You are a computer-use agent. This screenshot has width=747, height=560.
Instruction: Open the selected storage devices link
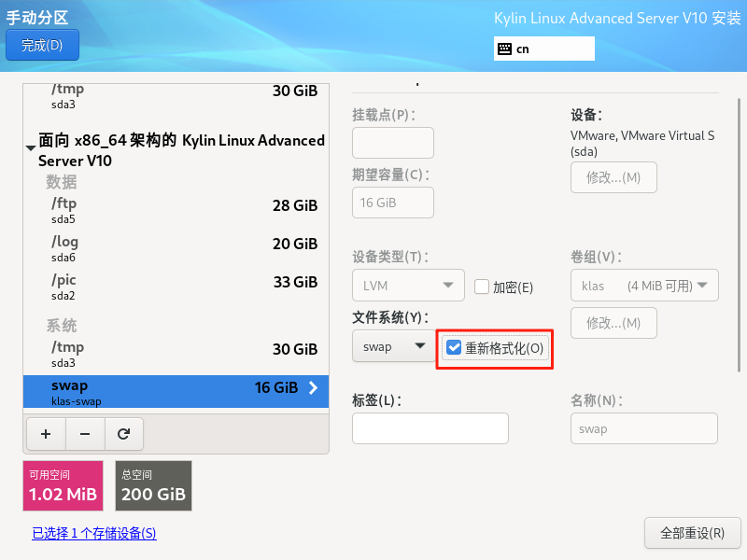coord(94,533)
